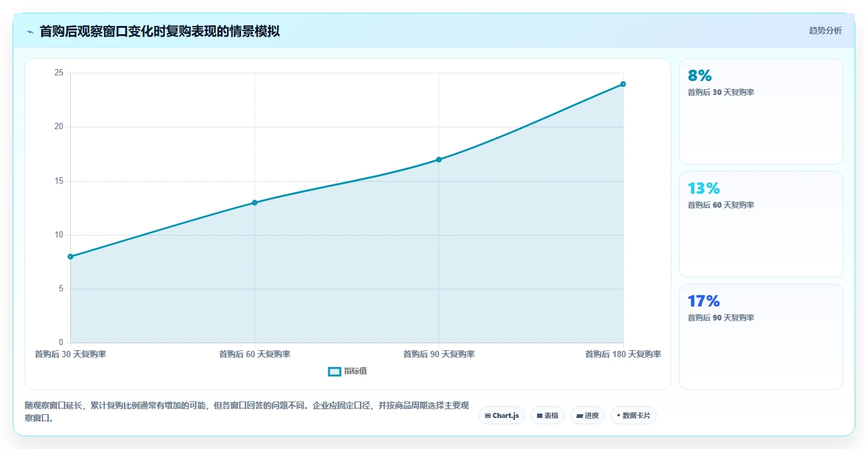Click the lightning icon beside the title

(30, 31)
